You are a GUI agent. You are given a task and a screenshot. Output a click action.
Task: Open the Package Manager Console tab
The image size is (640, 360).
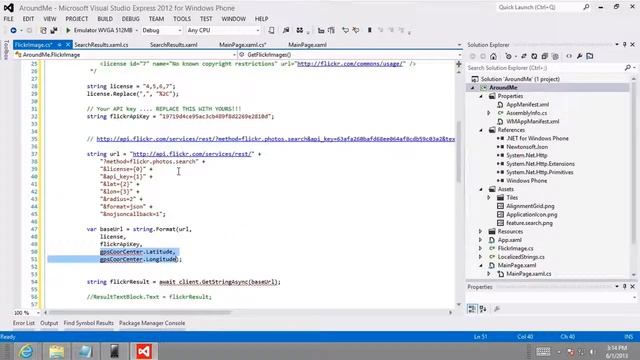(x=152, y=323)
